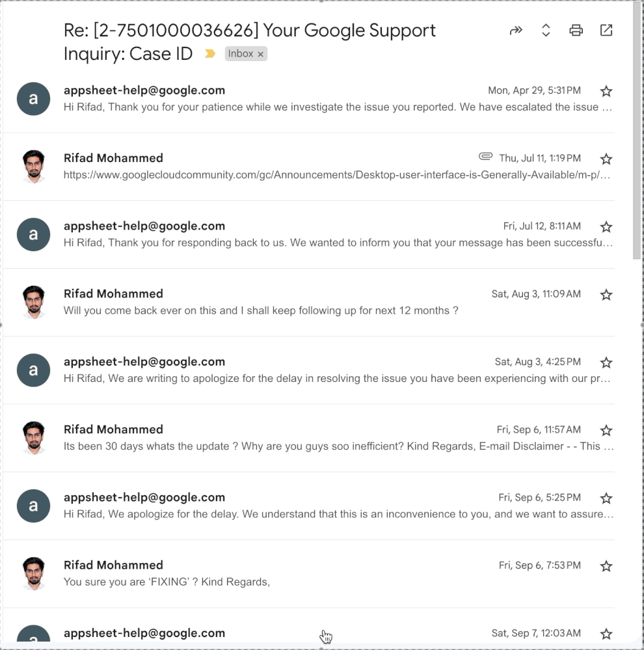The width and height of the screenshot is (644, 650).
Task: Open conversation in new window
Action: (606, 31)
